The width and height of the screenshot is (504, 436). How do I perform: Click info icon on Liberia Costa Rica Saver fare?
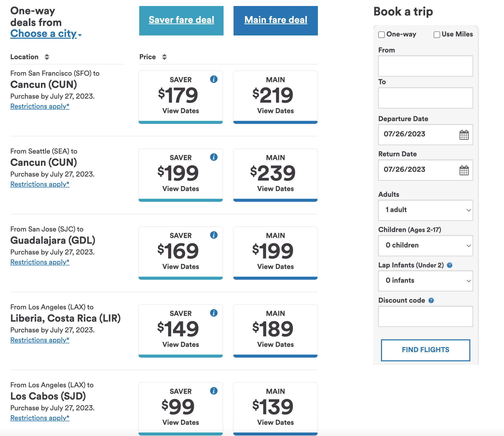(214, 313)
